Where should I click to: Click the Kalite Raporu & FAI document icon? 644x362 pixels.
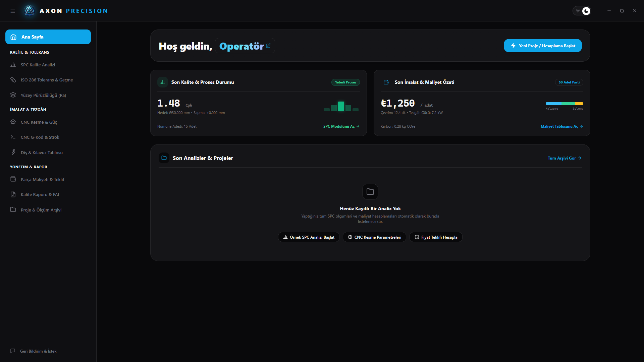click(13, 194)
